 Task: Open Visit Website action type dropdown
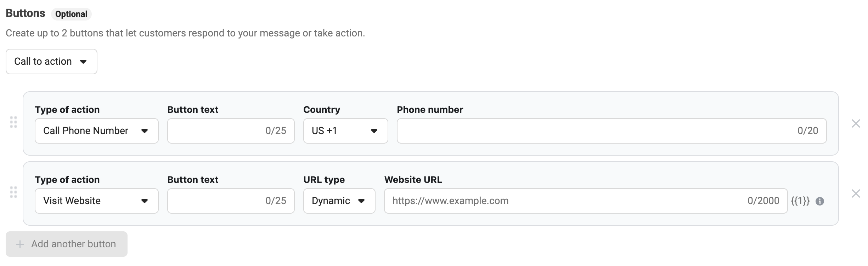[96, 201]
